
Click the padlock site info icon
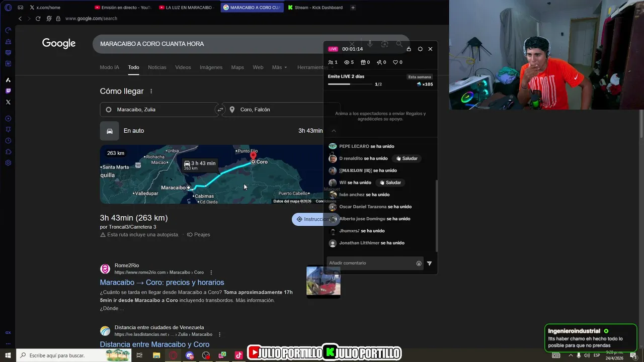pyautogui.click(x=58, y=19)
